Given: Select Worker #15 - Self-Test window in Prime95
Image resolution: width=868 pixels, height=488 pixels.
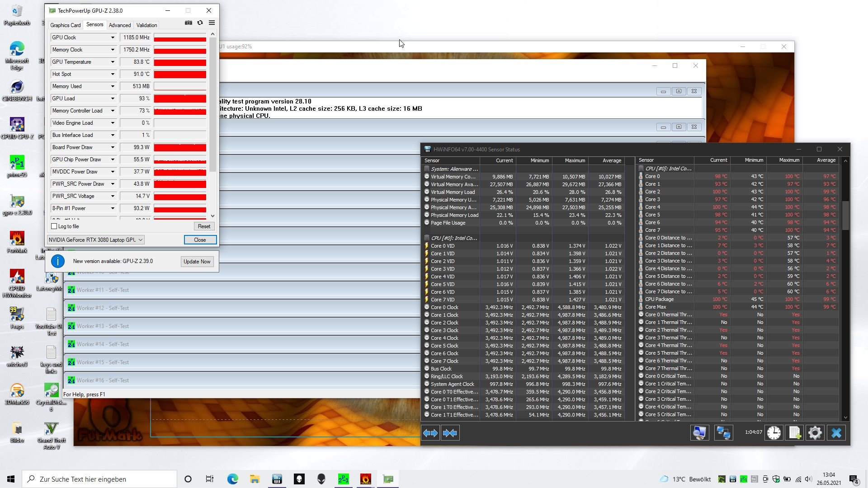Looking at the screenshot, I should (242, 362).
